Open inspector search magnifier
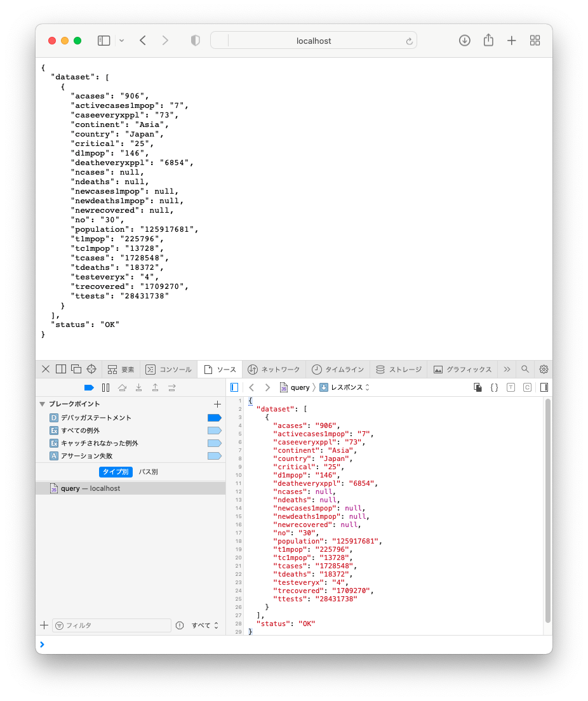The height and width of the screenshot is (701, 588). tap(525, 370)
